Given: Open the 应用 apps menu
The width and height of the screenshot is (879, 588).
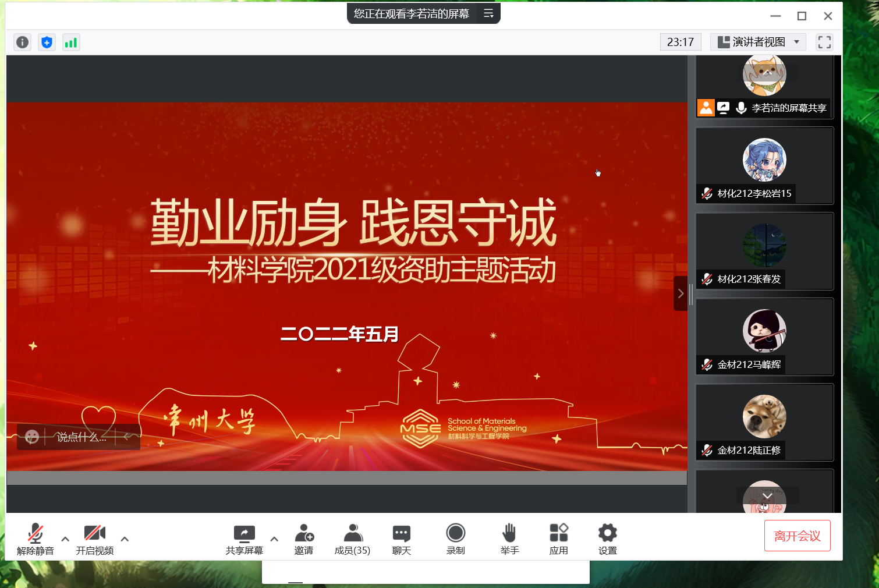Looking at the screenshot, I should [x=559, y=539].
